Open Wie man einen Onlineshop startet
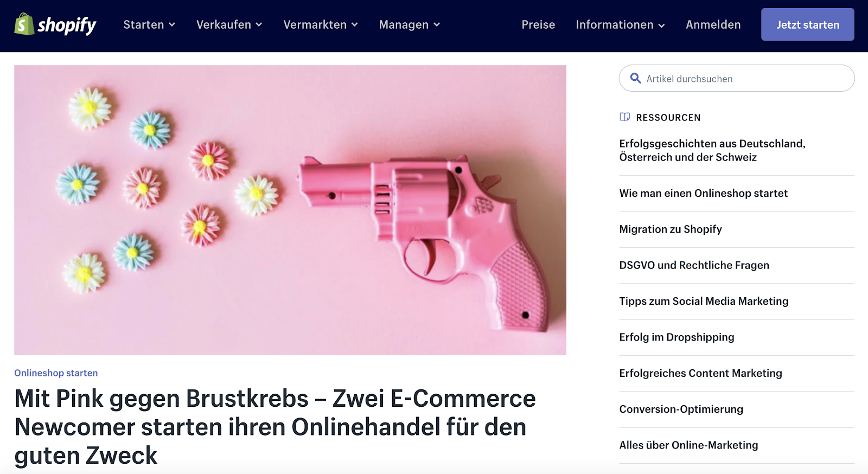This screenshot has width=868, height=474. 703,193
